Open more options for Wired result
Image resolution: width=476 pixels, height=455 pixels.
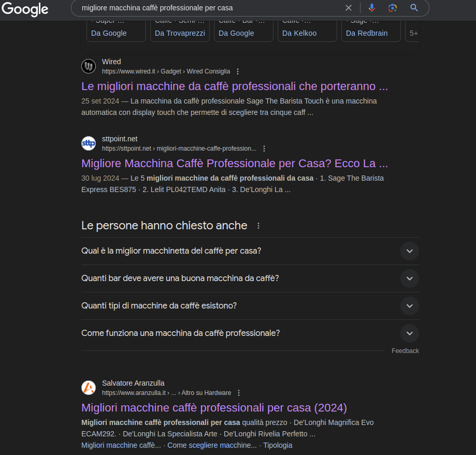pos(238,71)
